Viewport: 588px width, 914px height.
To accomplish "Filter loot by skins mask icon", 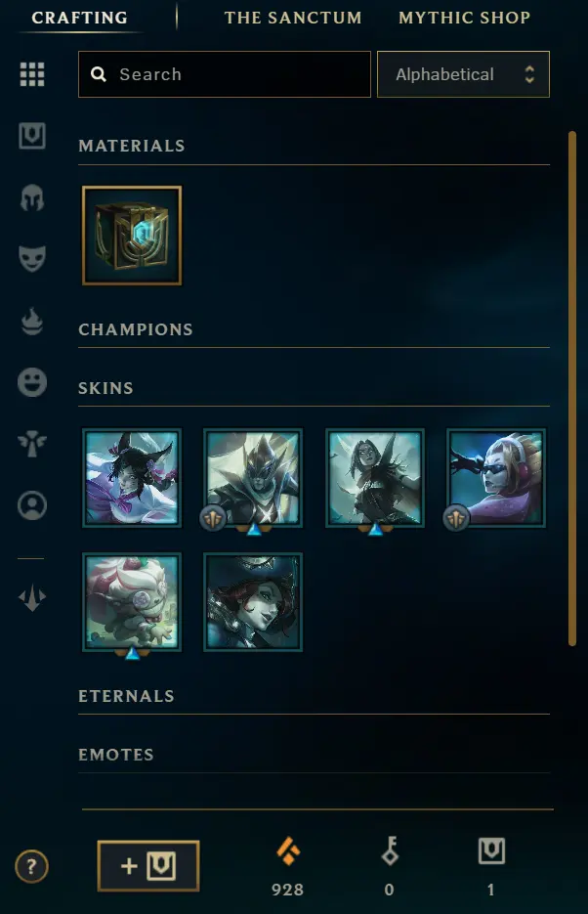I will pos(32,259).
